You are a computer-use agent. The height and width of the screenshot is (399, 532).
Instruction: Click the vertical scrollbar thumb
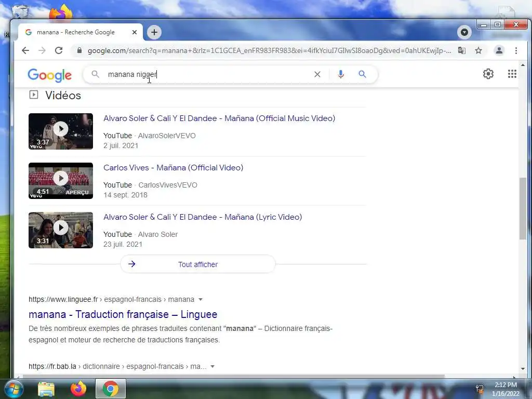[523, 209]
